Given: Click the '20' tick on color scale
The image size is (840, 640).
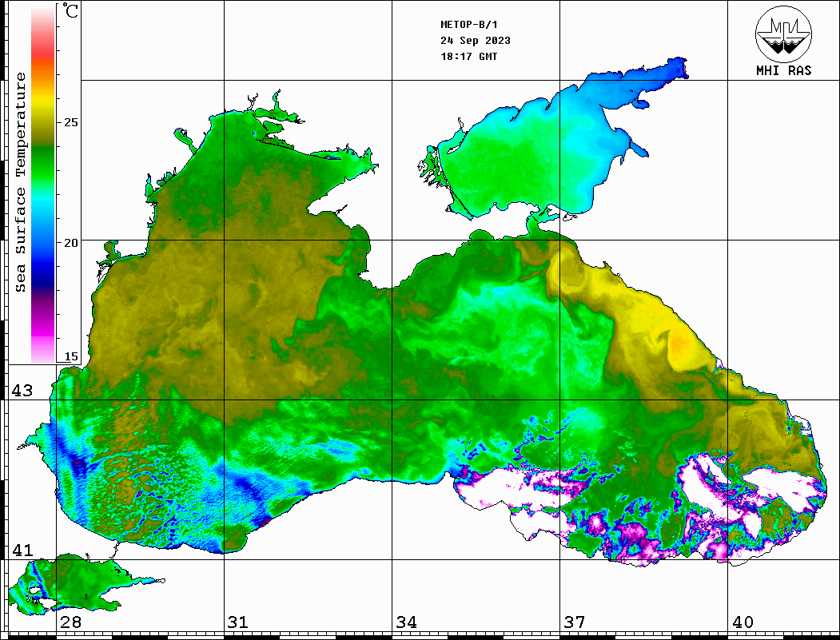Looking at the screenshot, I should [70, 243].
